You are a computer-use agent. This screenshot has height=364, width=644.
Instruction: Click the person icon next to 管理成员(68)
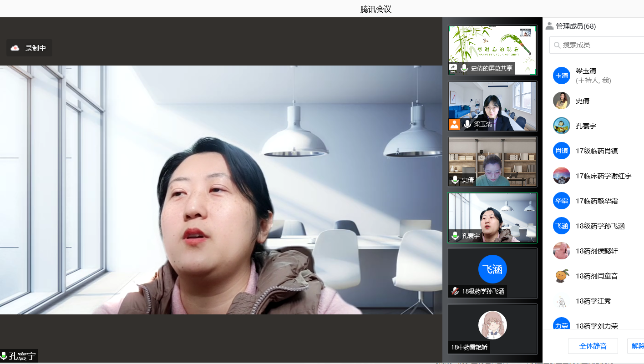click(x=550, y=26)
